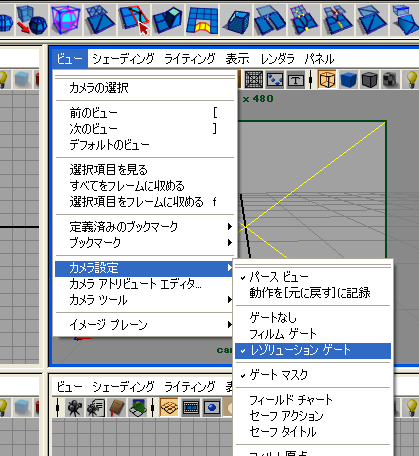Choose すべてをフレームに収める menu item

[144, 186]
